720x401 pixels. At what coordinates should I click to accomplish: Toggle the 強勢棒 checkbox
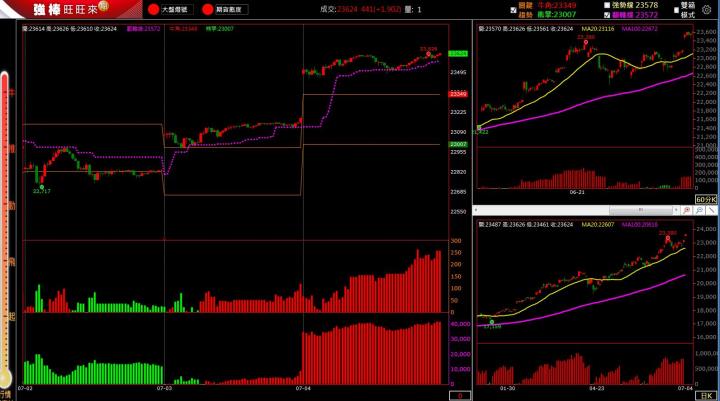606,5
